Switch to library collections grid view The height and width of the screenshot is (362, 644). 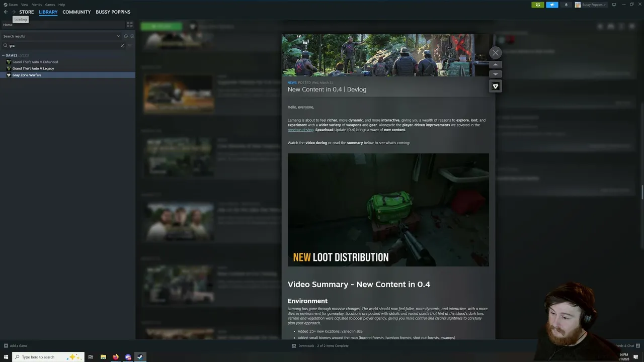click(130, 25)
